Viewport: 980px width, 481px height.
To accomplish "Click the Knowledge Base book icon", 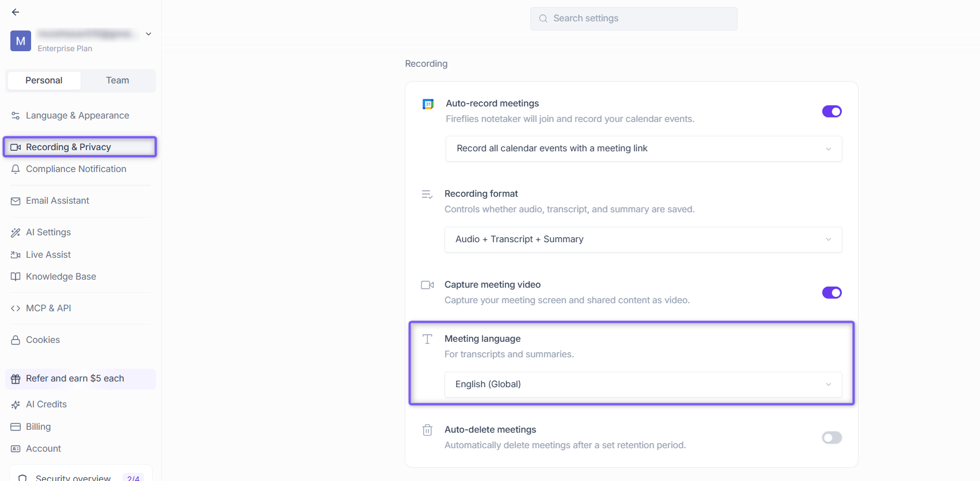I will tap(16, 277).
